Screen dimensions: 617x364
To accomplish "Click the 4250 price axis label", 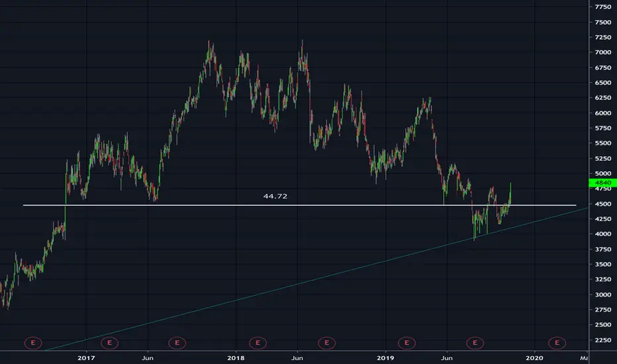I will click(x=603, y=219).
